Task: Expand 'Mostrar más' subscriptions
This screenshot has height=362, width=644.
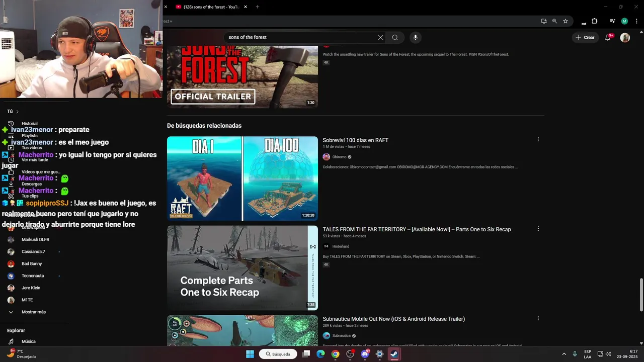Action: 33,312
